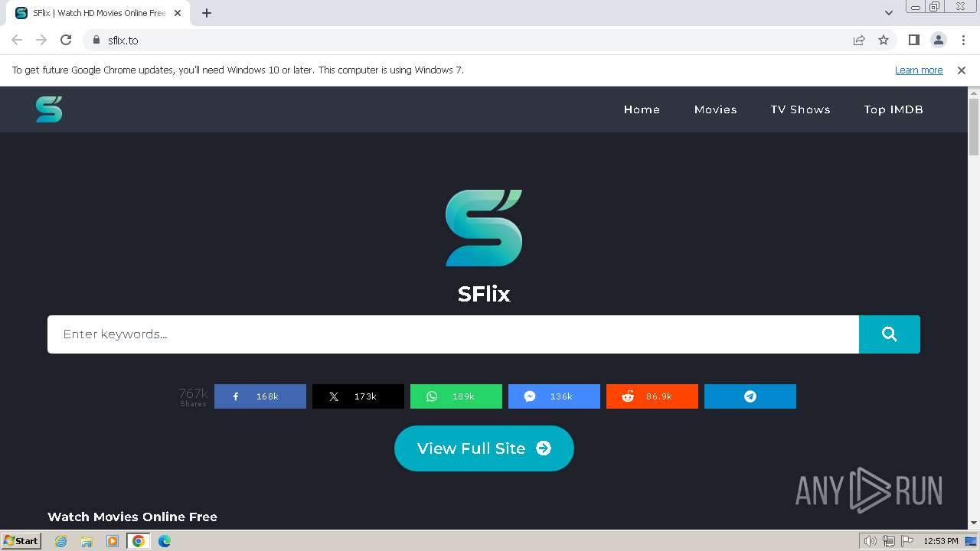The height and width of the screenshot is (551, 980).
Task: Click the share page icon in address bar
Action: (x=859, y=40)
